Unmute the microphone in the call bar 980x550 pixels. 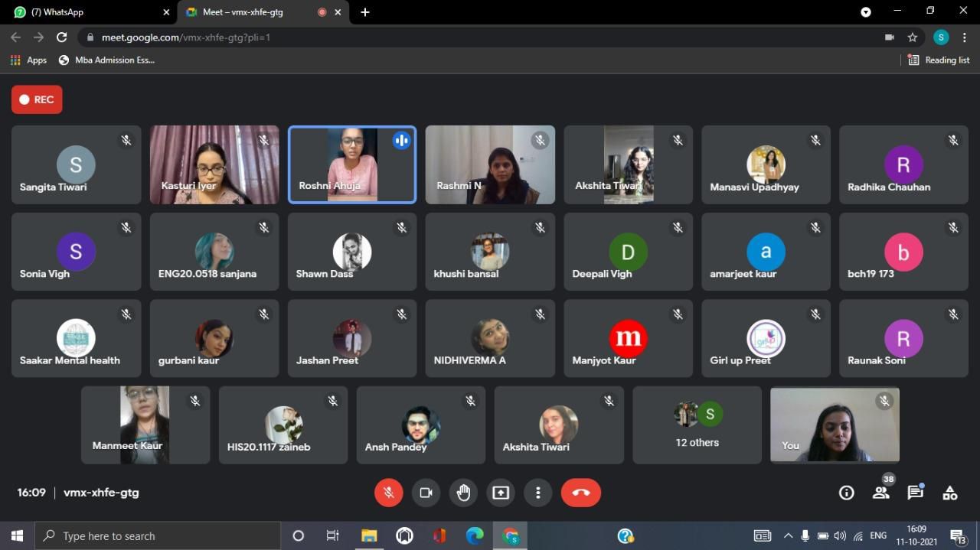pyautogui.click(x=388, y=493)
